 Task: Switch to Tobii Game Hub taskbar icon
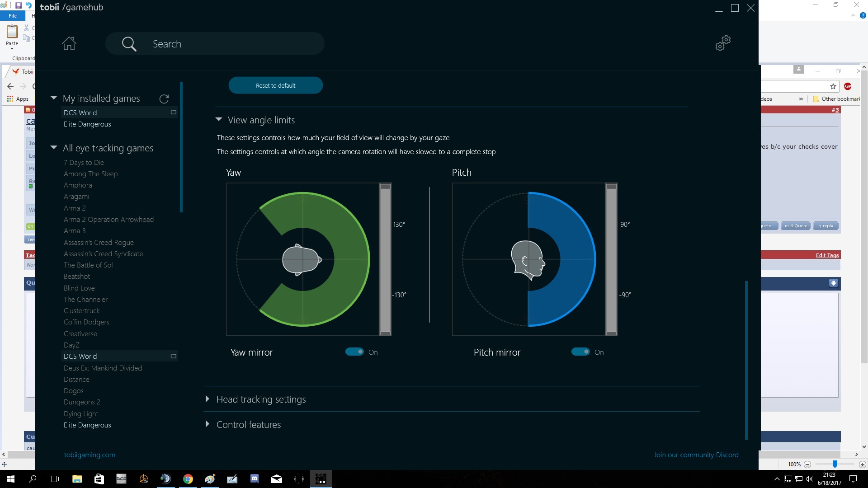click(x=321, y=479)
